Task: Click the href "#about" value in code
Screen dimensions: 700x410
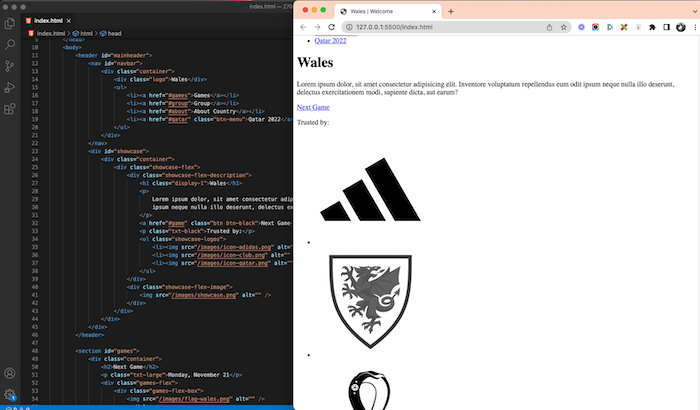Action: (x=178, y=112)
